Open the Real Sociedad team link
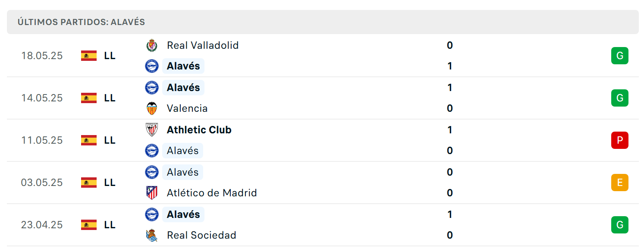This screenshot has width=644, height=252. click(x=201, y=235)
